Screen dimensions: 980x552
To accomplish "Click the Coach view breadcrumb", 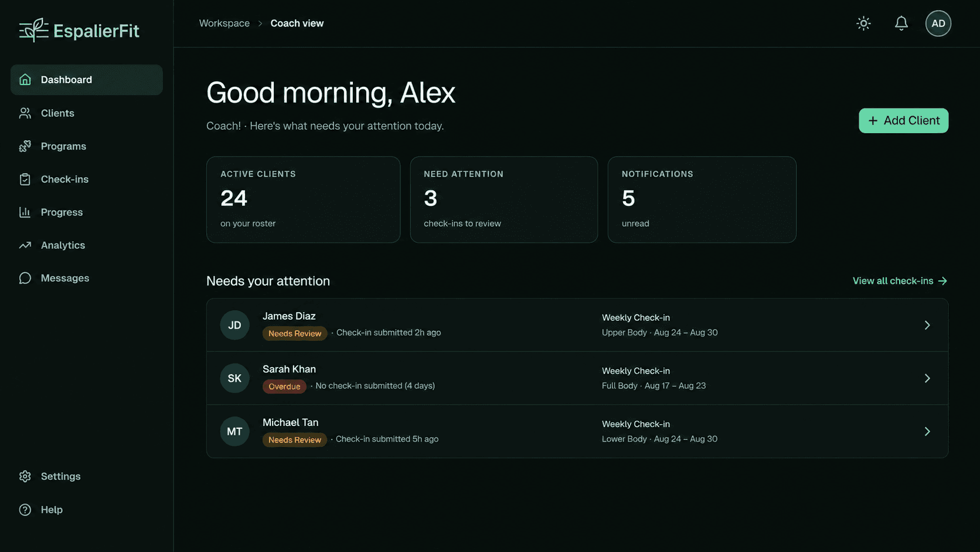I will click(297, 23).
